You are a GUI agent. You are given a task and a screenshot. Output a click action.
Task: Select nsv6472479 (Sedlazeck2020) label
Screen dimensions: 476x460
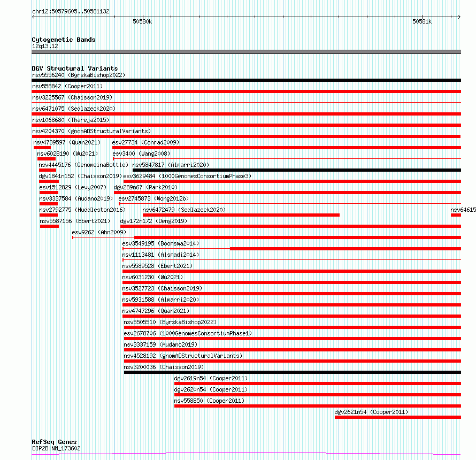pos(184,210)
